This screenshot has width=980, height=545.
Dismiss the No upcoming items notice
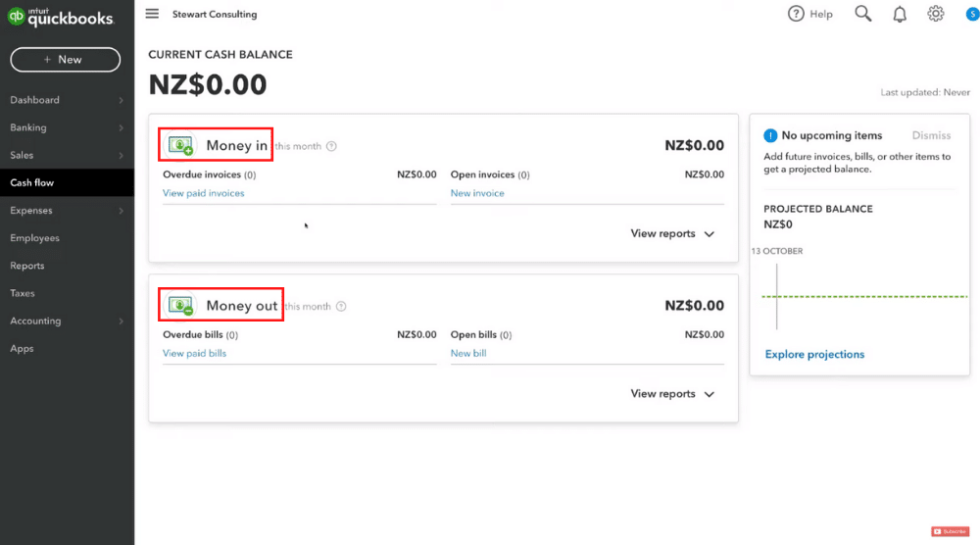[931, 135]
